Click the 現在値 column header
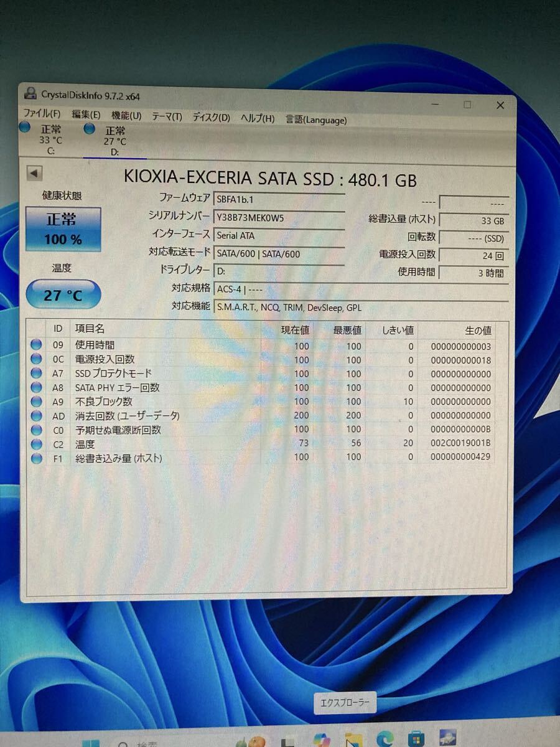Image resolution: width=560 pixels, height=747 pixels. 286,330
